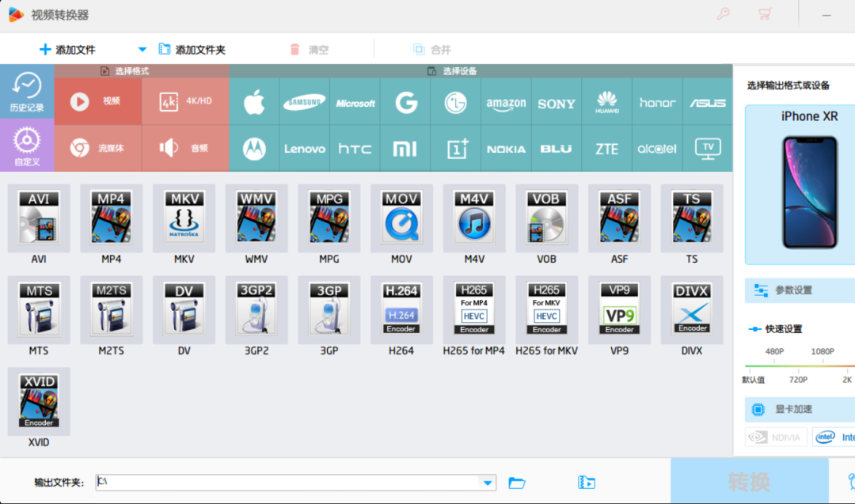Expand the 添加文件 dropdown arrow
The width and height of the screenshot is (855, 504).
(x=142, y=50)
